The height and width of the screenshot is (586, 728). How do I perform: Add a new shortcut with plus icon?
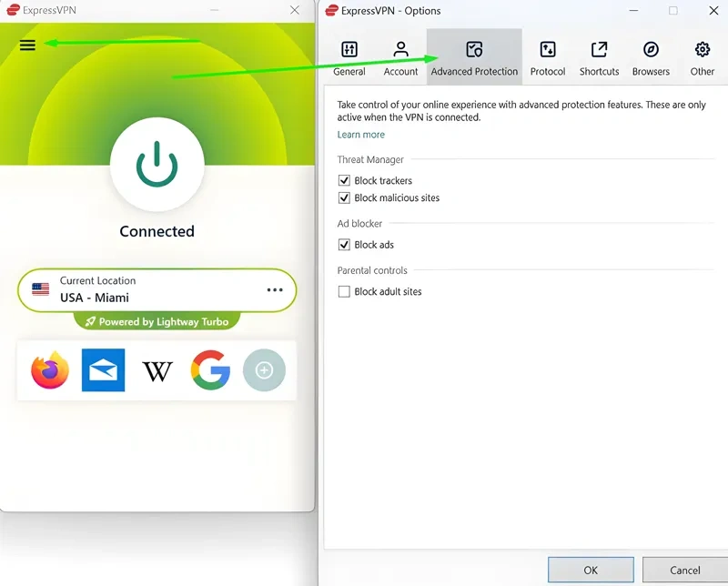pos(264,370)
